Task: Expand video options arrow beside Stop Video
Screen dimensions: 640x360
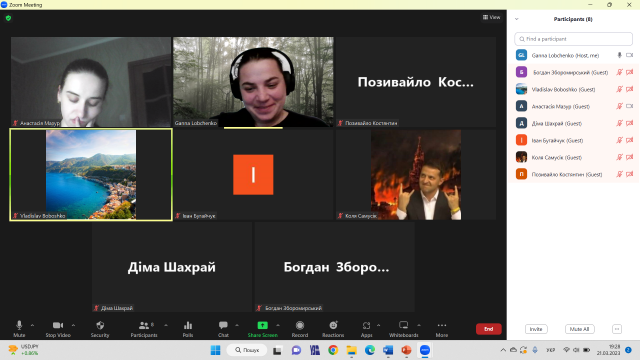Action: click(73, 325)
